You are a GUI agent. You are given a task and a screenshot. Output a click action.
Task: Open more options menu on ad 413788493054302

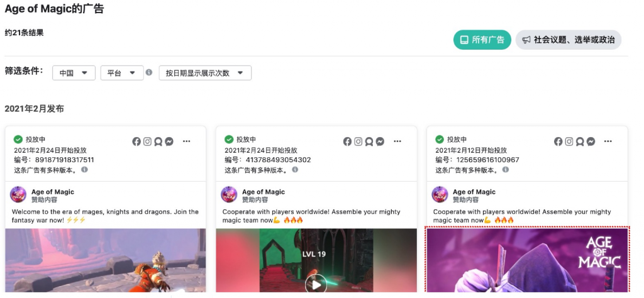(x=397, y=141)
